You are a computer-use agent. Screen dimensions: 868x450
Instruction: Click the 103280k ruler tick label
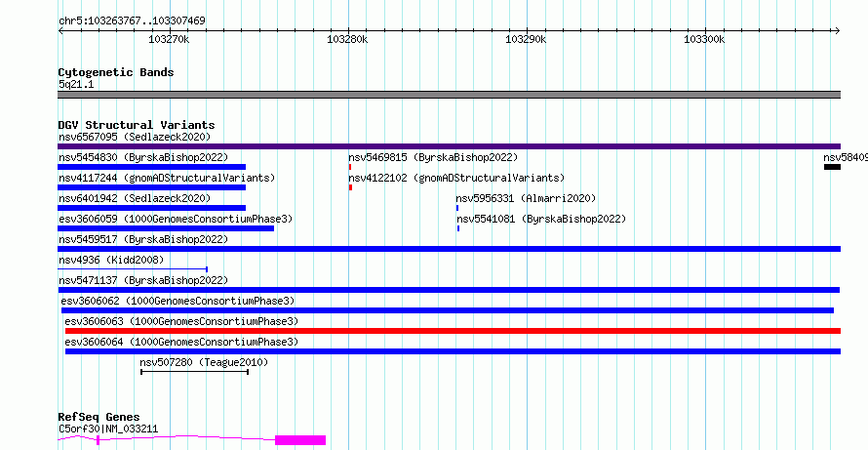347,39
